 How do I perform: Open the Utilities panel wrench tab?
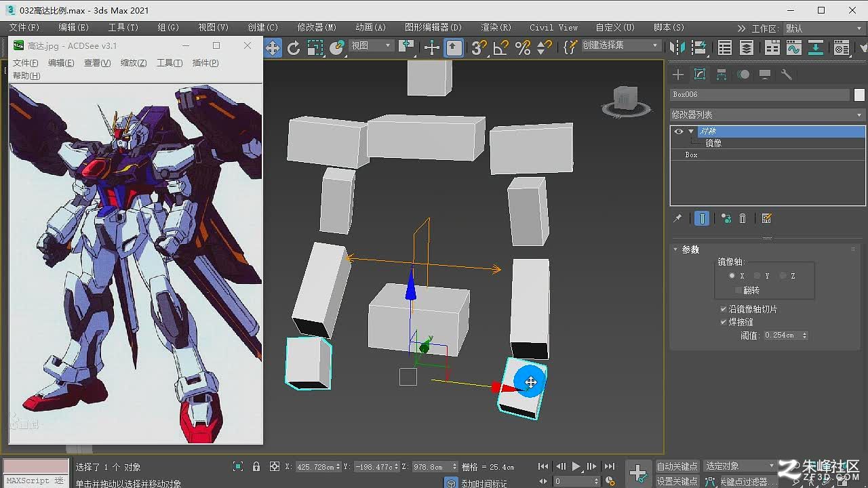[787, 75]
